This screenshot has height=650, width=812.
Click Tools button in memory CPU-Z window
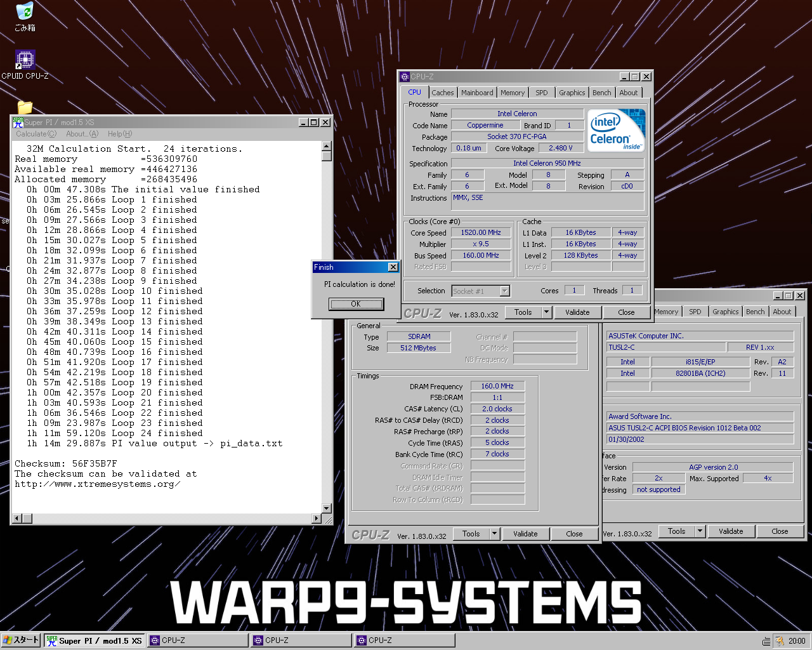(x=471, y=534)
